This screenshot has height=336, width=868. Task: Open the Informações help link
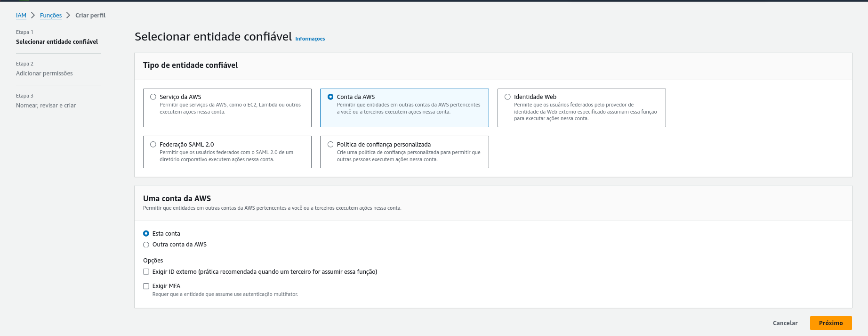pos(310,39)
